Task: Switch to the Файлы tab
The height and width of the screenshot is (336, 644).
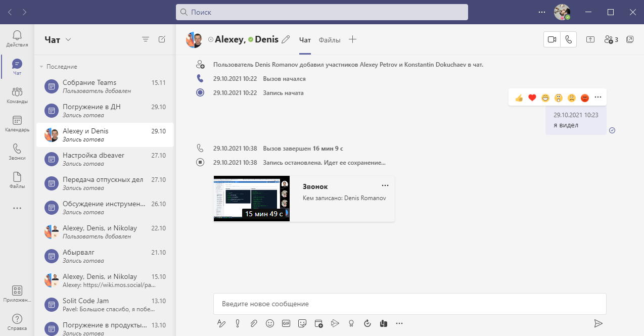Action: pyautogui.click(x=330, y=40)
